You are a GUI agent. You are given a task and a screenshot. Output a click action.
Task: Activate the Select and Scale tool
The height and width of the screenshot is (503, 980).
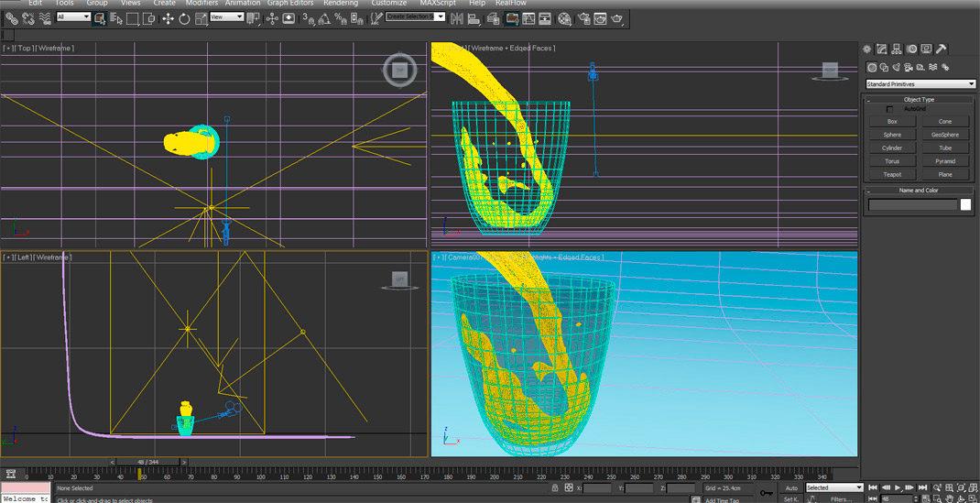click(x=201, y=18)
